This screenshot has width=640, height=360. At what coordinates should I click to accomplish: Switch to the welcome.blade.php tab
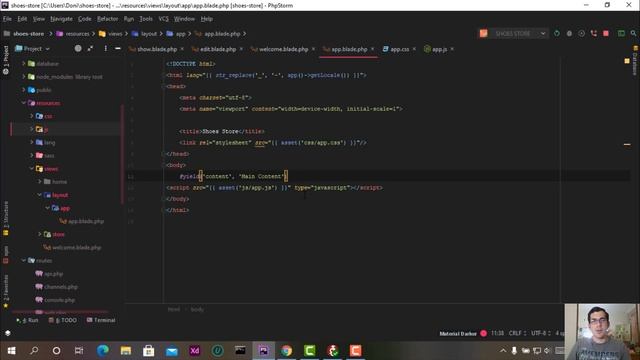283,49
